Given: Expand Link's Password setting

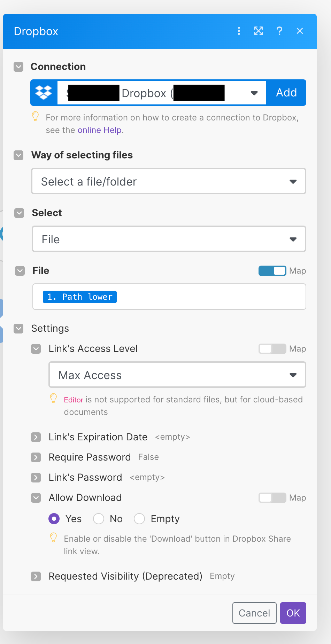Looking at the screenshot, I should [x=36, y=478].
